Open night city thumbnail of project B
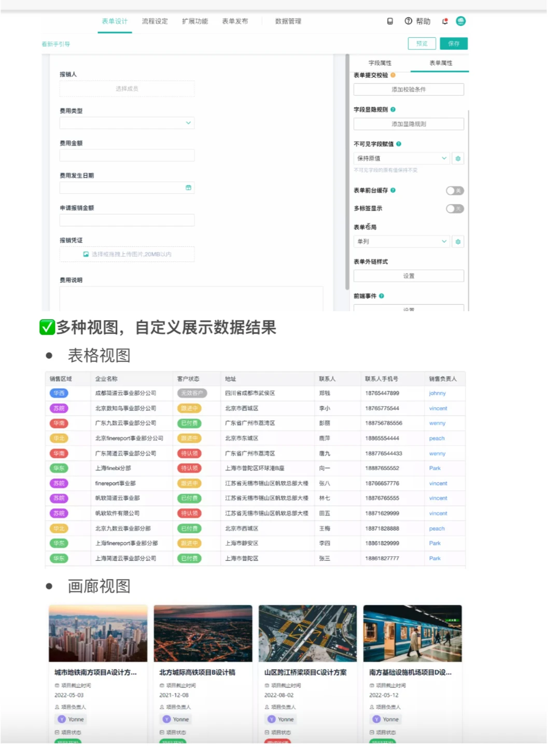Viewport: 560px width, 747px height. 203,633
